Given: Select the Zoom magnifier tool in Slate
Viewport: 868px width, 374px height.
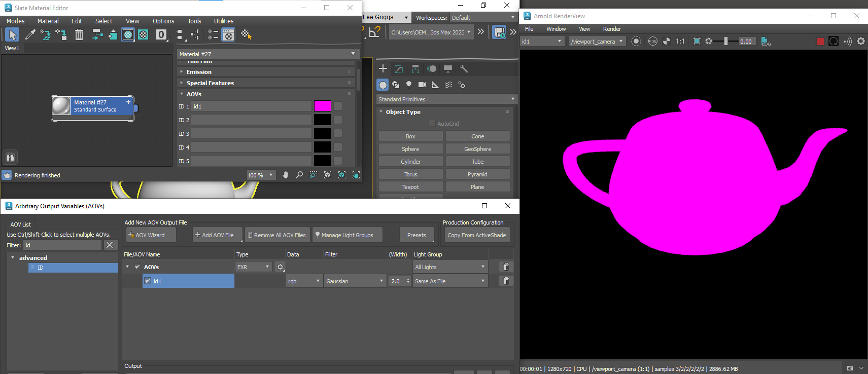Looking at the screenshot, I should [299, 175].
